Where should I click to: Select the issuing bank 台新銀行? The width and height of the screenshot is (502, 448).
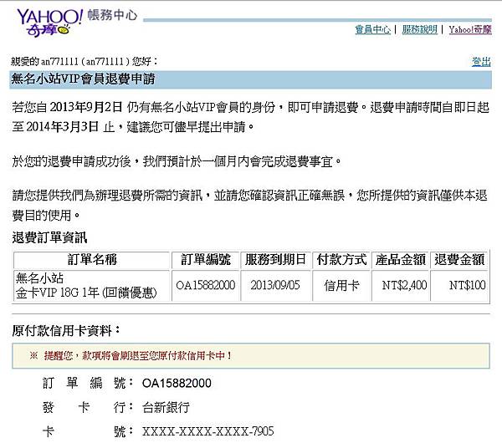(x=166, y=407)
